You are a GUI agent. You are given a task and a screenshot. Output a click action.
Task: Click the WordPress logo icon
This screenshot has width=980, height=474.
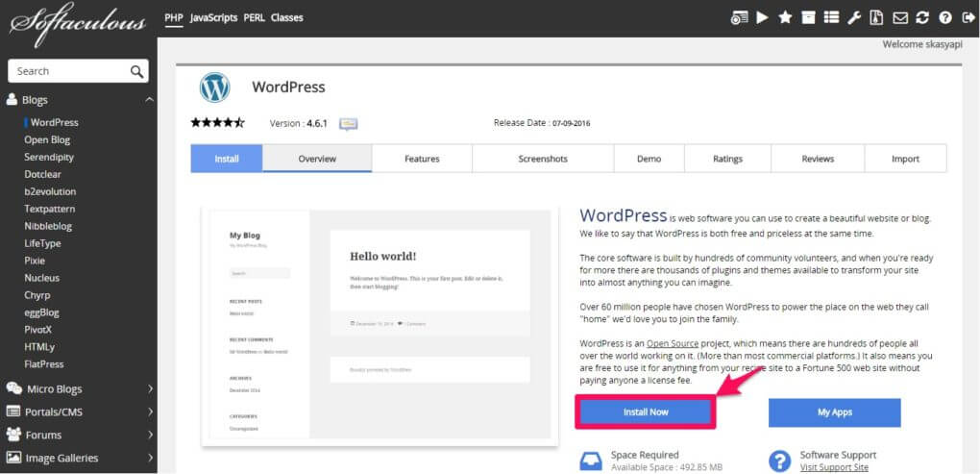(x=215, y=87)
